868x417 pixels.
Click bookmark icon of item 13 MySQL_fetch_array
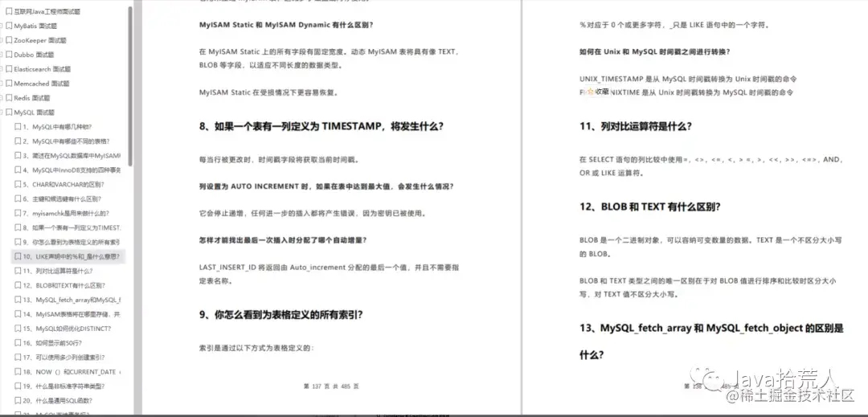pyautogui.click(x=18, y=300)
